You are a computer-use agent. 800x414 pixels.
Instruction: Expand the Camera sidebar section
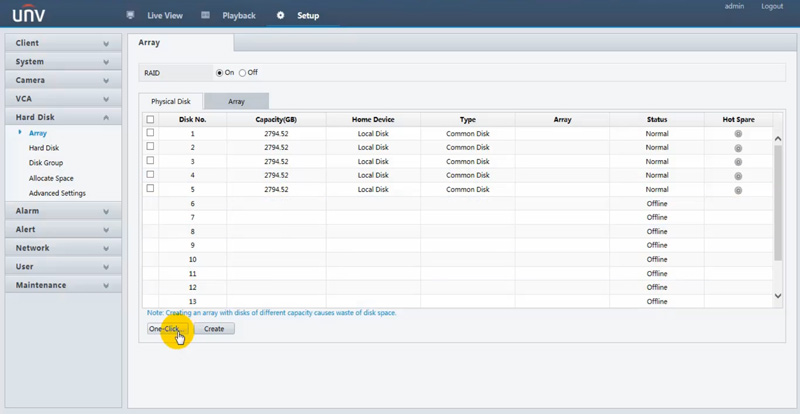click(x=63, y=80)
